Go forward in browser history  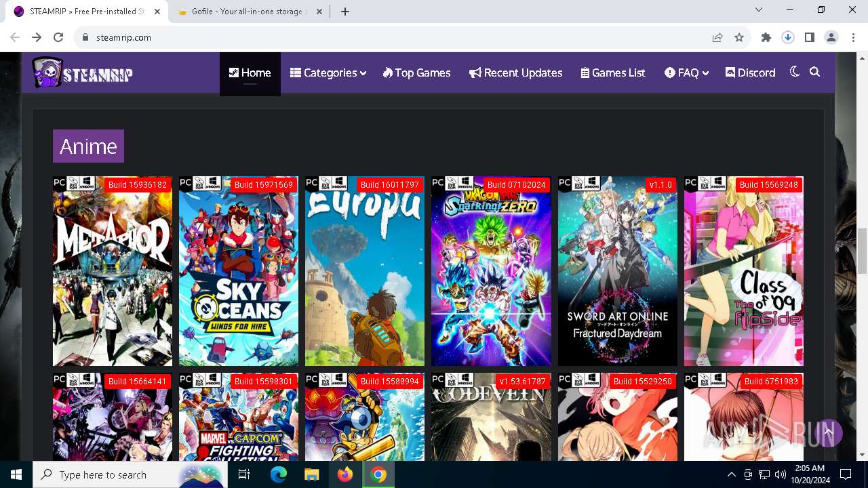[37, 37]
